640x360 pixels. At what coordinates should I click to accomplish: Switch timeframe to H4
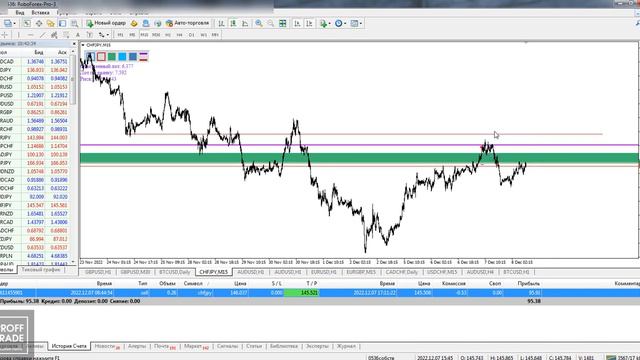(x=180, y=35)
